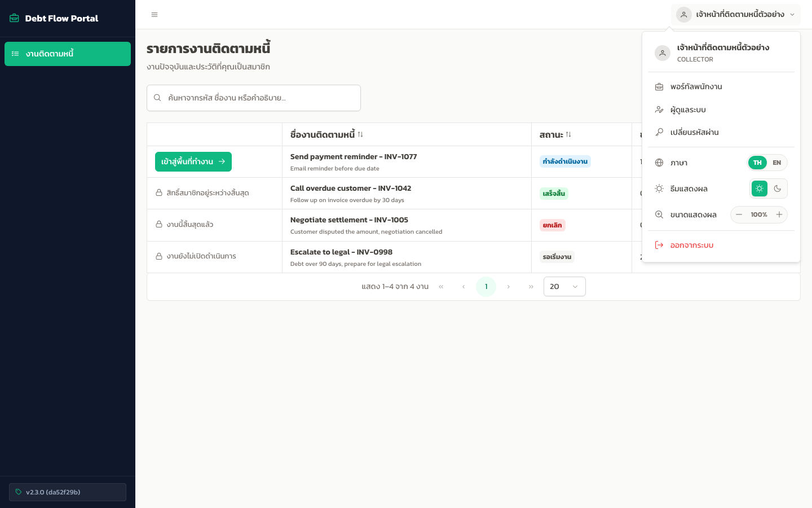Select page 1 in pagination
The width and height of the screenshot is (812, 508).
coord(486,287)
